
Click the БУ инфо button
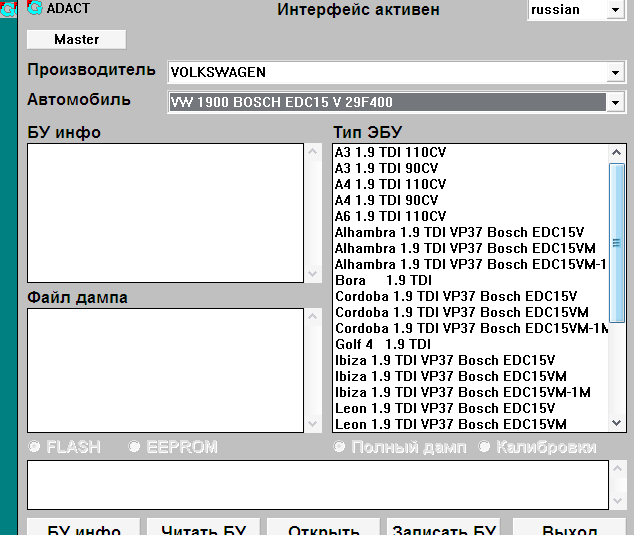[84, 527]
